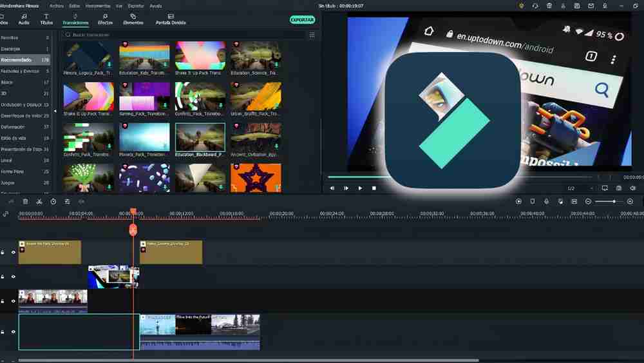Screen dimensions: 644x363
Task: Click download arrow on Education_Kids transition thumbnail
Action: click(x=165, y=64)
